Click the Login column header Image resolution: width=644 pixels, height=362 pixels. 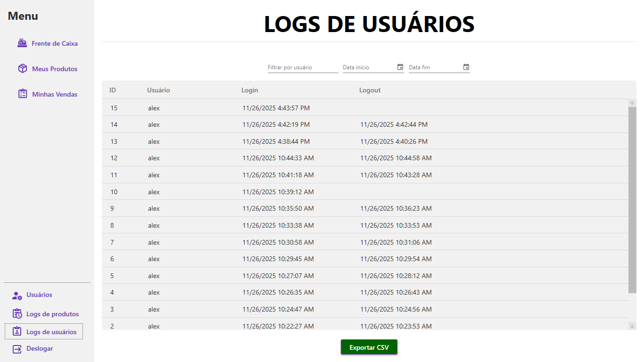(250, 90)
